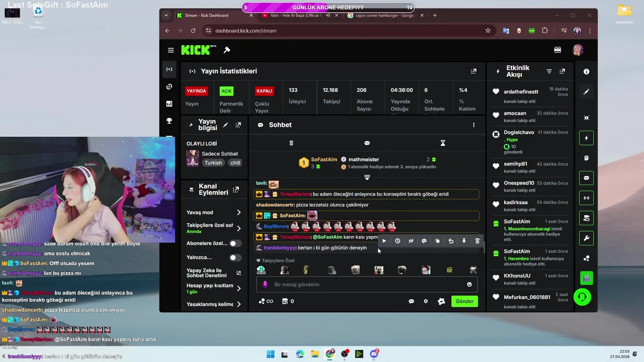Toggle the broadcast signal widget in right sidebar

[586, 198]
